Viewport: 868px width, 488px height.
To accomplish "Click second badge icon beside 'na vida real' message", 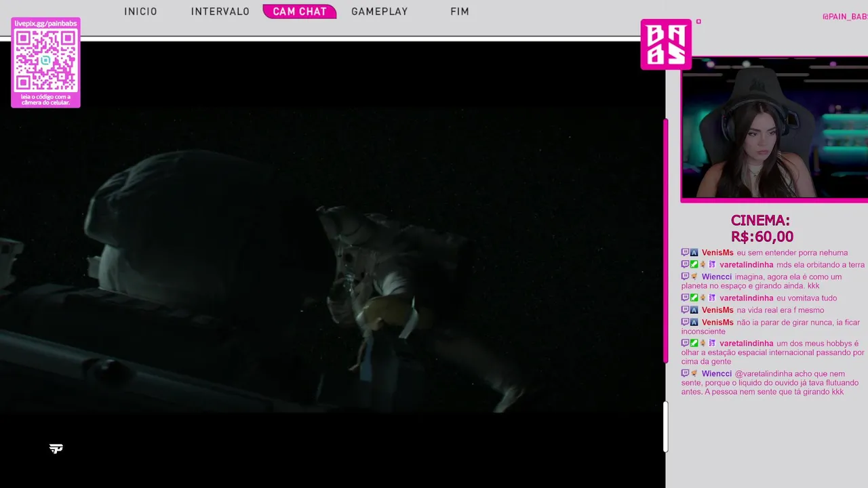I will point(694,310).
